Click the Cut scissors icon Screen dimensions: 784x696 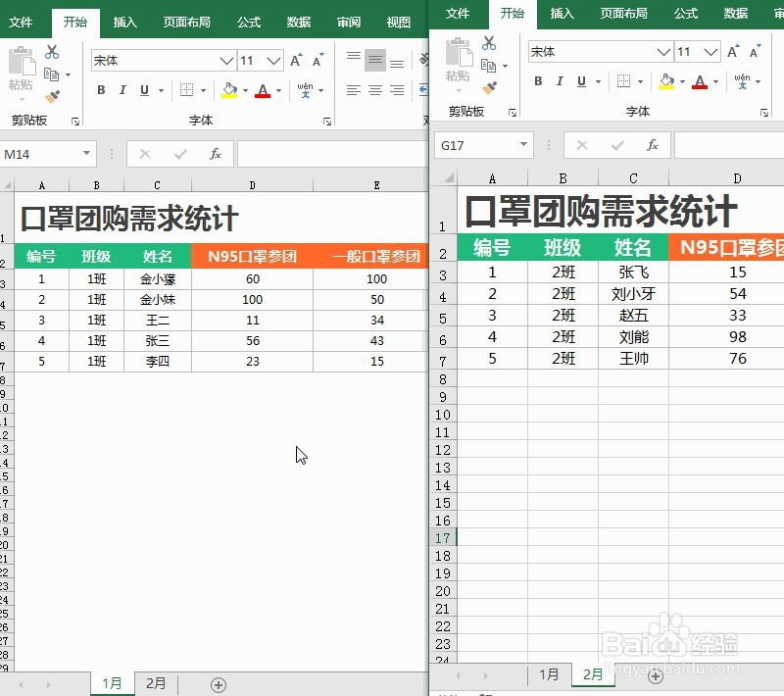tap(488, 41)
